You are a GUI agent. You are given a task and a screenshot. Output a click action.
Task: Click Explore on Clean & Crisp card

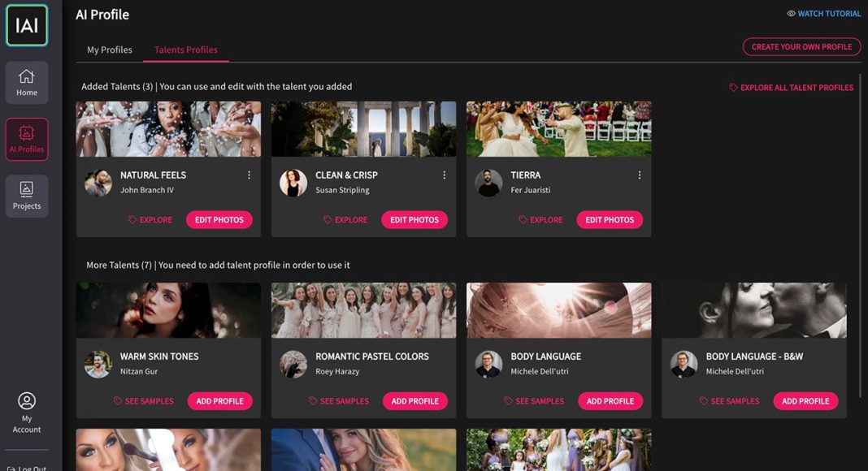point(345,220)
